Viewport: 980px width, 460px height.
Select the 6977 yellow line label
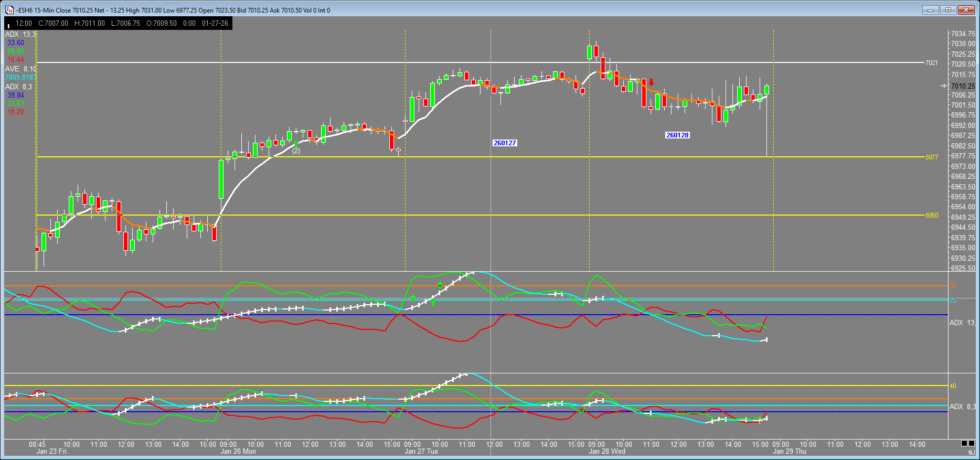coord(931,157)
